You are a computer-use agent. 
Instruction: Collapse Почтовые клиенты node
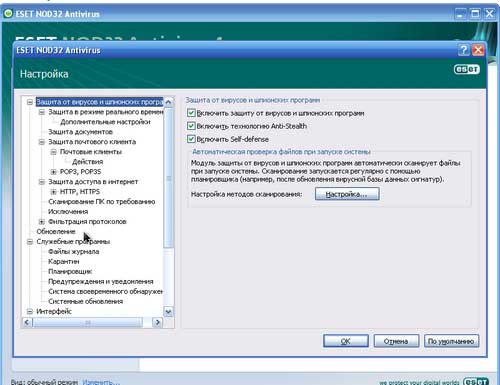54,152
